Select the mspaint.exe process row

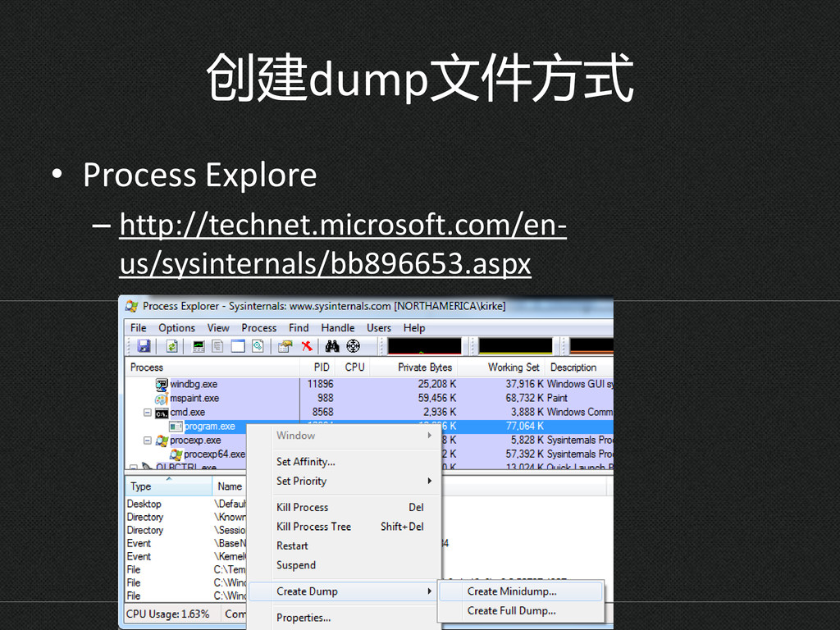[x=370, y=398]
